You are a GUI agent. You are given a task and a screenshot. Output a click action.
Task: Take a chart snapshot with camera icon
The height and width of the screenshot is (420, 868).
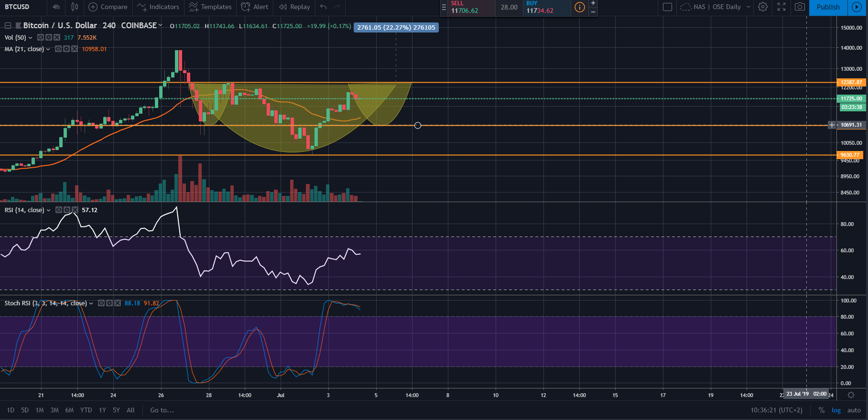coord(799,7)
